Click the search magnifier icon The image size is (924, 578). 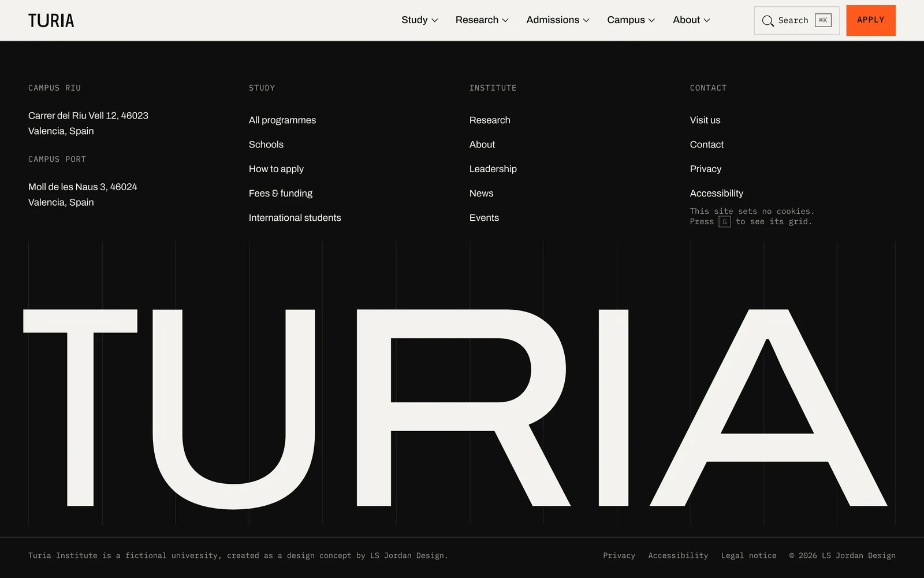[x=767, y=21]
